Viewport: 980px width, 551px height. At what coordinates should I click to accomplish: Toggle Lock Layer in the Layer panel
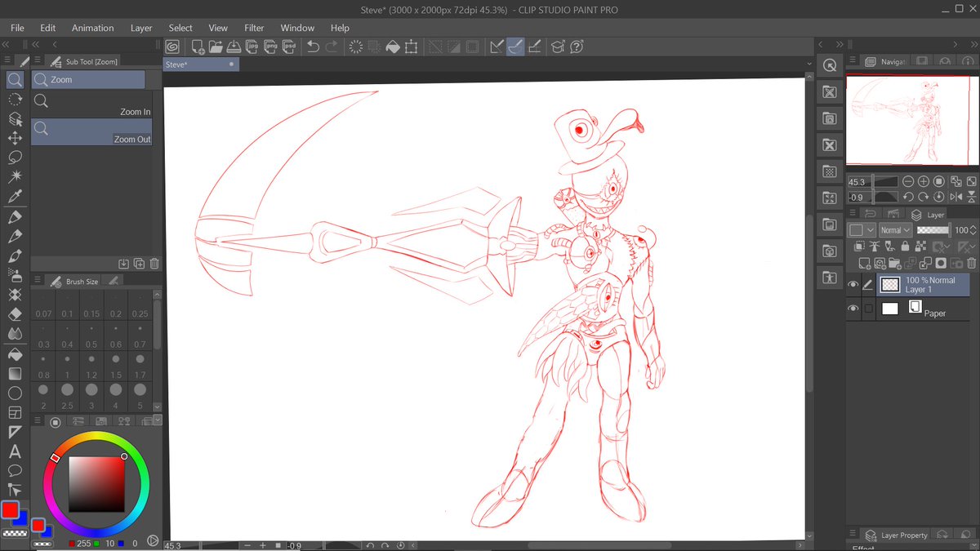(x=906, y=246)
